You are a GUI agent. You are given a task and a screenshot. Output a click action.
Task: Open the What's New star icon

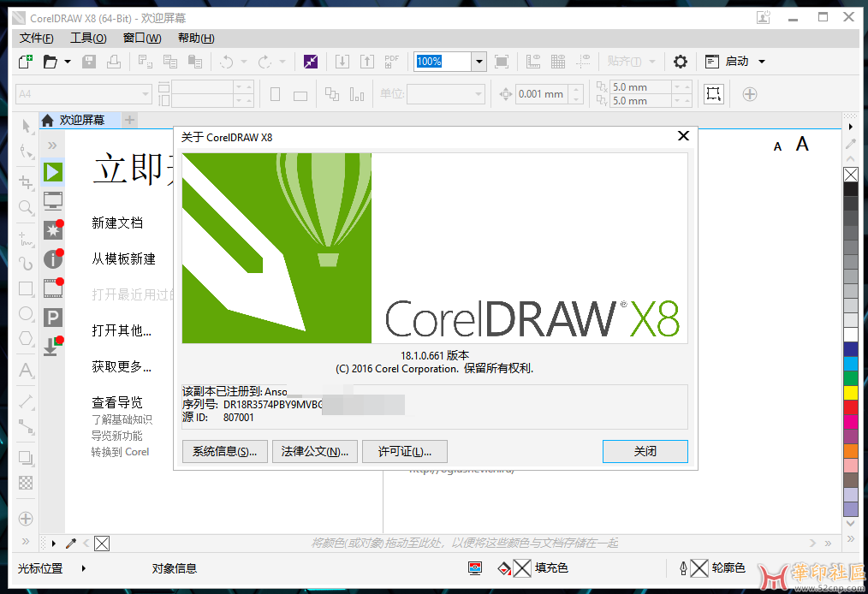[53, 230]
